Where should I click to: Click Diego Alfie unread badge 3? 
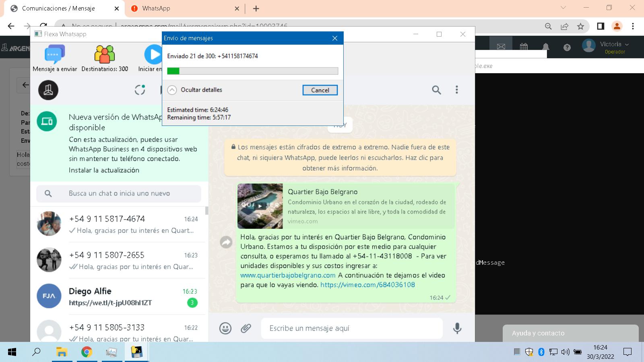tap(192, 302)
